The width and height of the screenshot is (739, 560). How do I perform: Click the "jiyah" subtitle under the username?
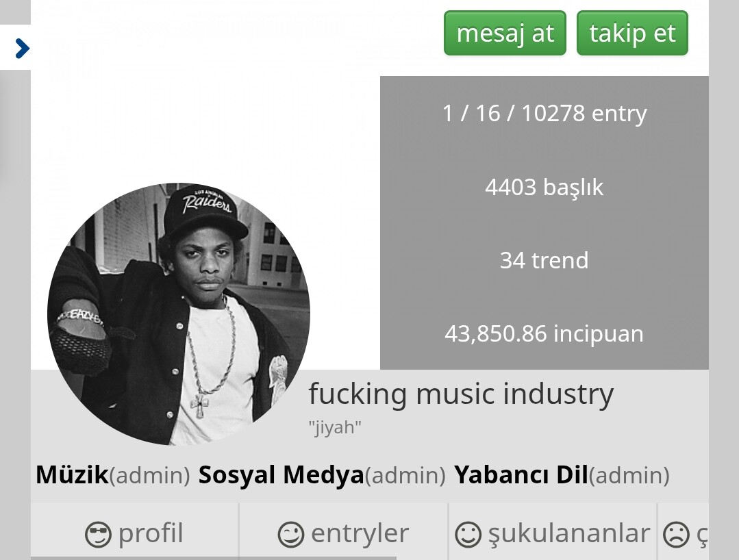pos(335,427)
